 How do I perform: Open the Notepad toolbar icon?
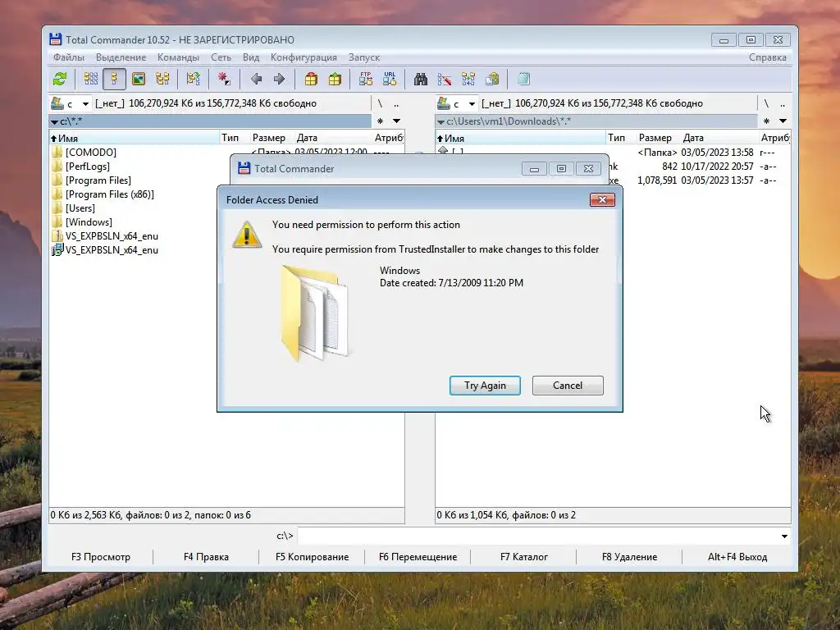tap(523, 80)
